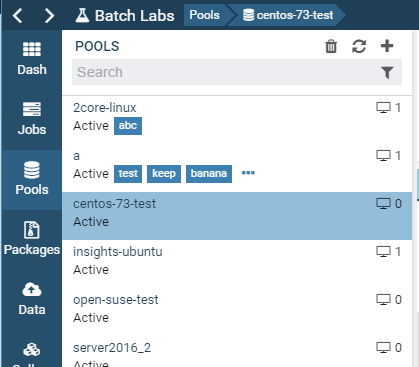This screenshot has height=367, width=419.
Task: Click the test tag on pool a
Action: [x=128, y=174]
